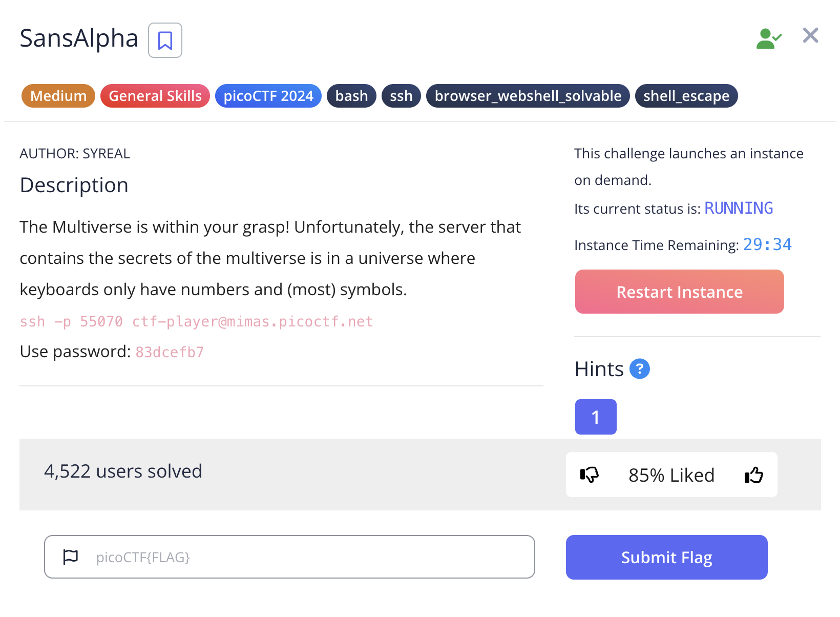Image resolution: width=840 pixels, height=617 pixels.
Task: Click the bash tag
Action: 351,96
